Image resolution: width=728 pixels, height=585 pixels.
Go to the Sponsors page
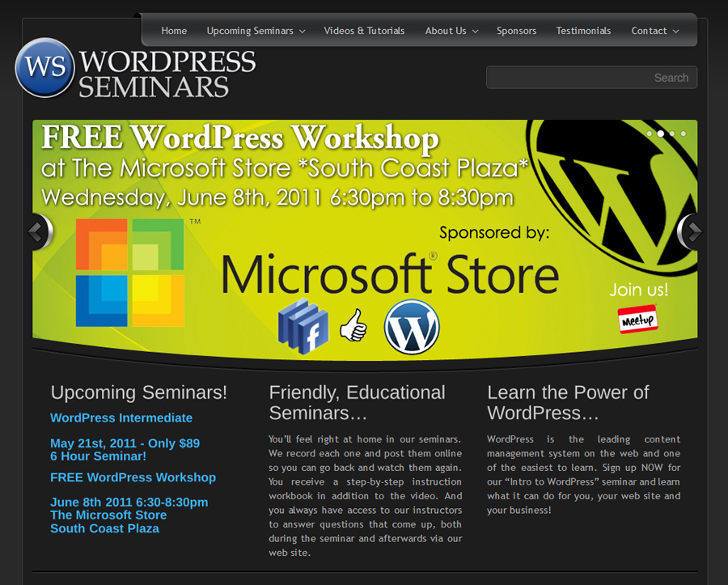click(517, 31)
